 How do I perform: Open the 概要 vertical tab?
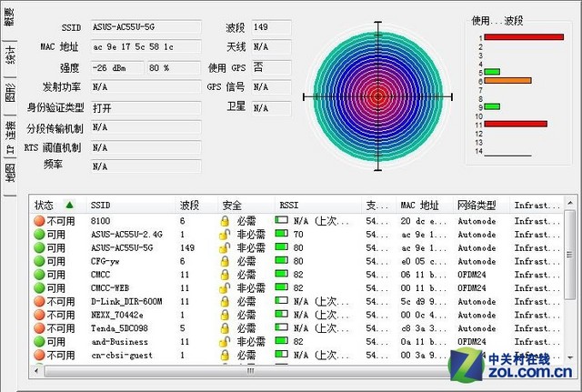coord(9,18)
